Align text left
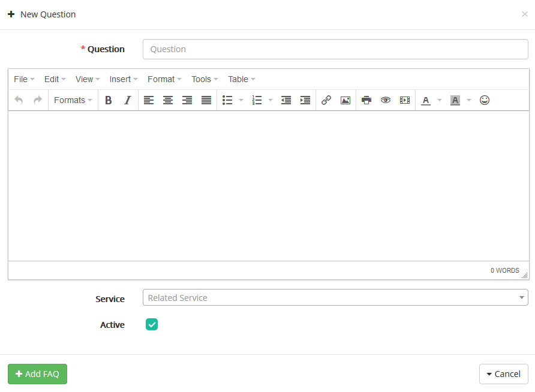The width and height of the screenshot is (535, 392). pos(149,100)
